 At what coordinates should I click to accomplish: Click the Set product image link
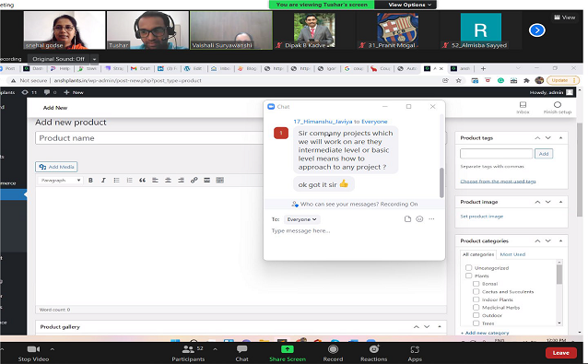pos(481,217)
